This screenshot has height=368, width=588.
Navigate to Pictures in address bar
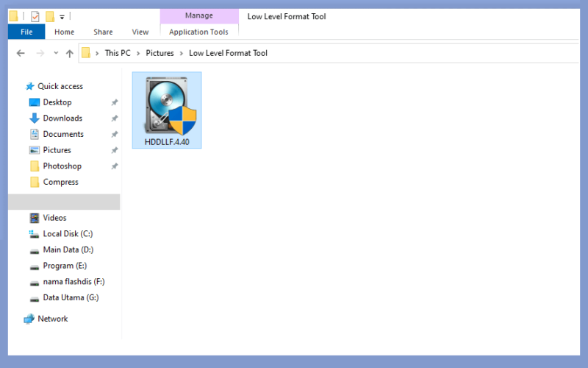[x=159, y=53]
